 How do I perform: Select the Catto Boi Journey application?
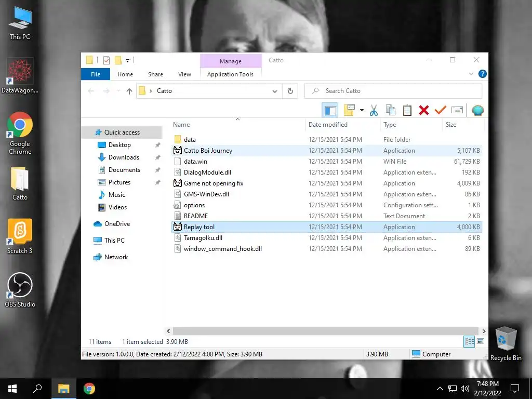tap(327, 151)
